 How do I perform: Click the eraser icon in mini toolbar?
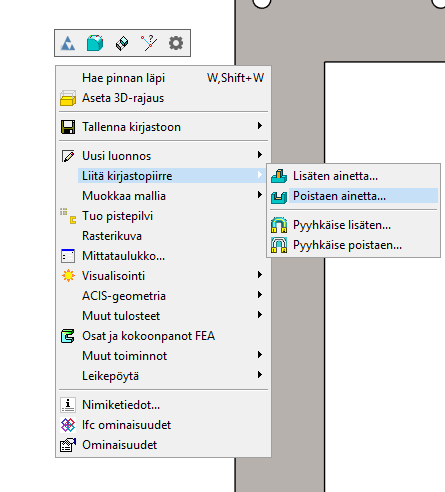(x=122, y=43)
